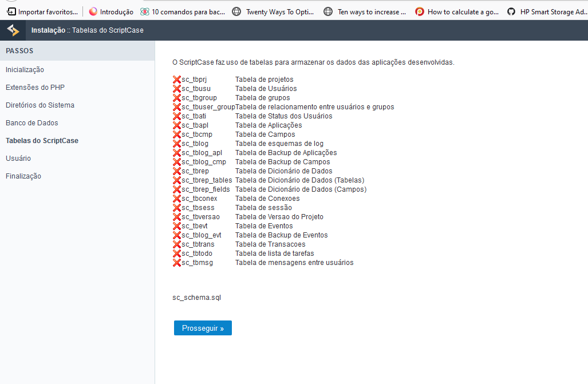
Task: Select the Tabelas do ScriptCase step
Action: coord(42,141)
